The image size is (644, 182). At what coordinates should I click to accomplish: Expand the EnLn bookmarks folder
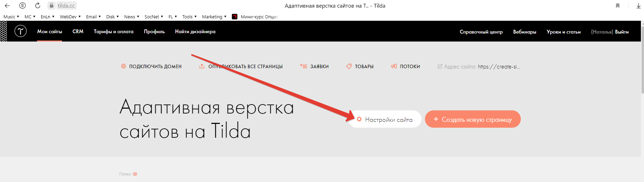click(47, 17)
